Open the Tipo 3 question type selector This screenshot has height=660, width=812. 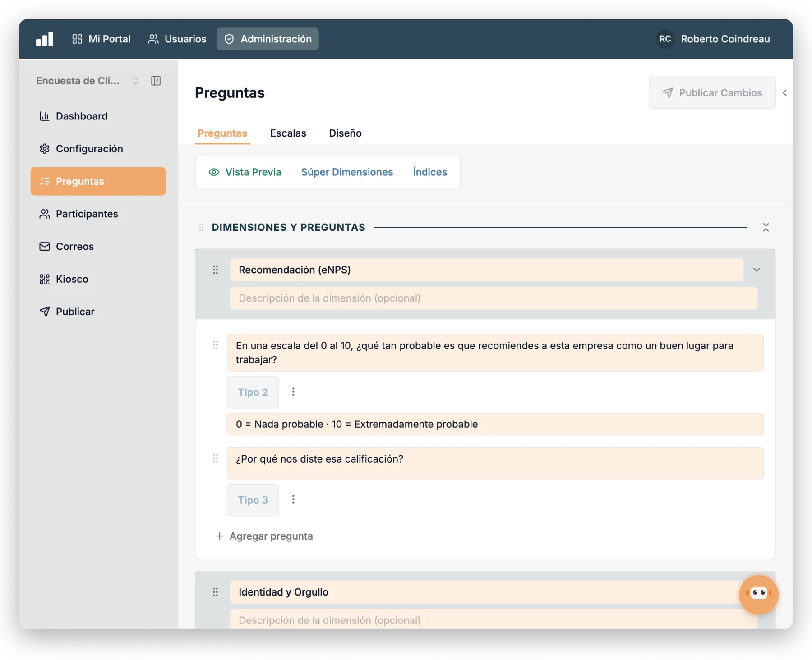click(x=253, y=500)
